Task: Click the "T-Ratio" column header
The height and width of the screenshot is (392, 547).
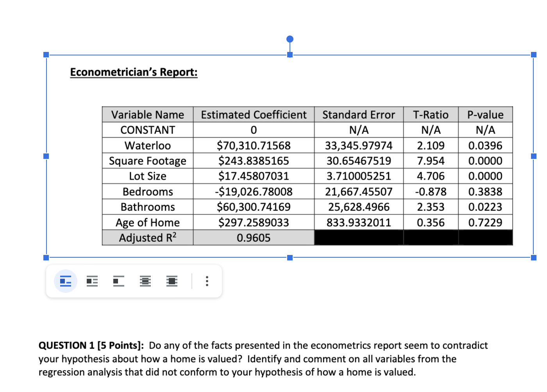Action: (431, 115)
